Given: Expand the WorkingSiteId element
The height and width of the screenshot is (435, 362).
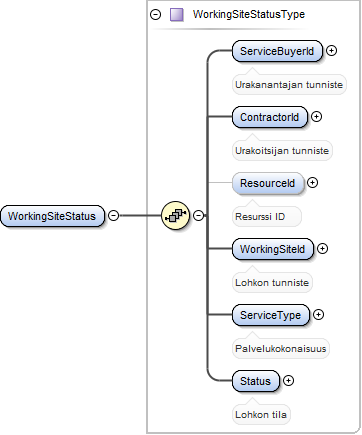Looking at the screenshot, I should click(322, 249).
